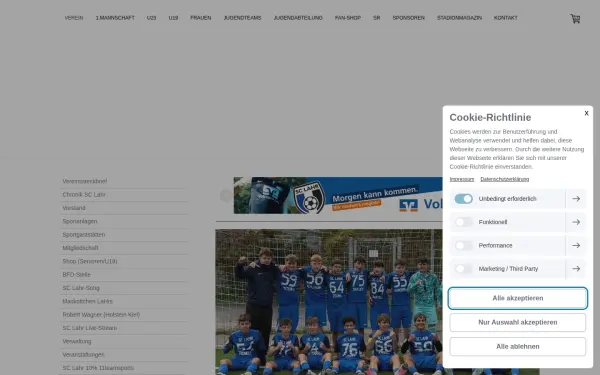This screenshot has height=375, width=600.
Task: Click the Volksbank sponsor banner
Action: pos(338,195)
